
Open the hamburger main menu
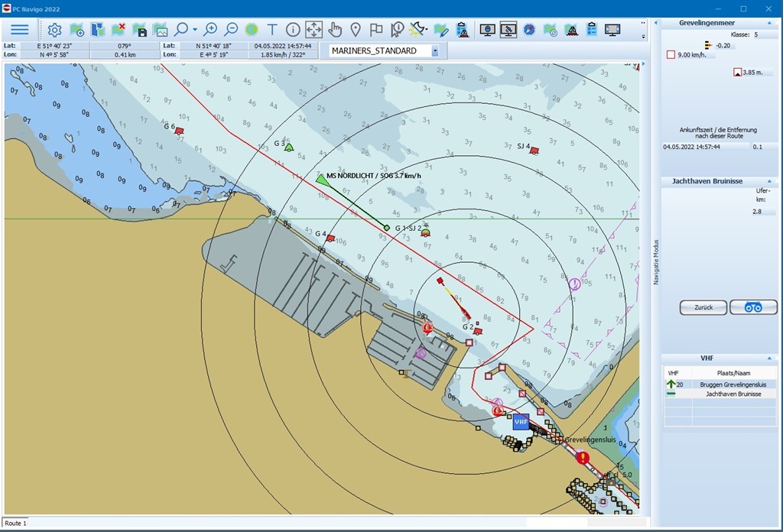tap(20, 30)
